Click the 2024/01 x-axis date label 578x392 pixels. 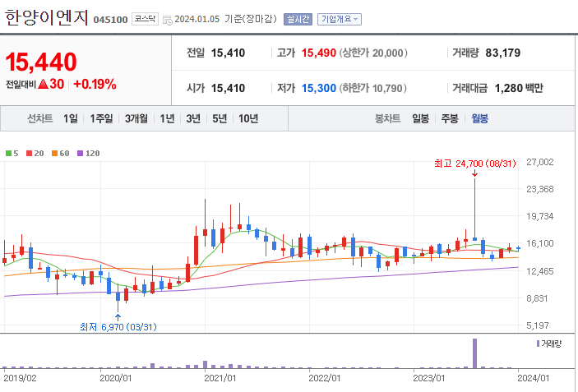coord(533,378)
